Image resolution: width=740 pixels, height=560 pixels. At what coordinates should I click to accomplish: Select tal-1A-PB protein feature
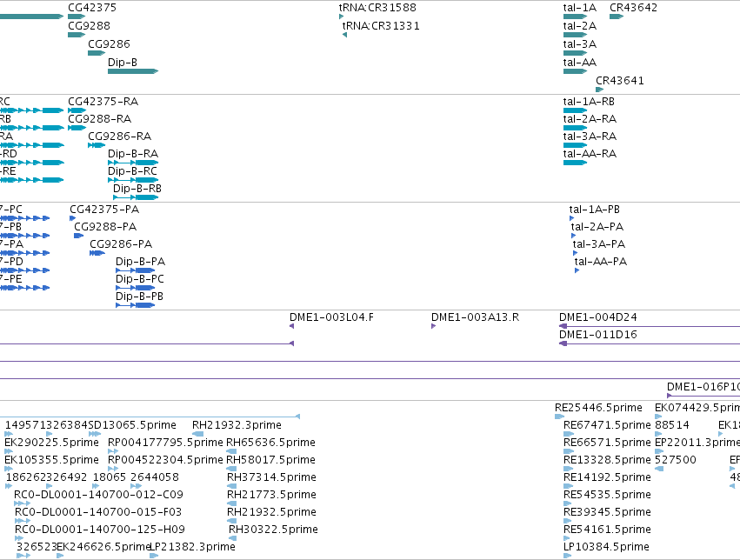[571, 218]
